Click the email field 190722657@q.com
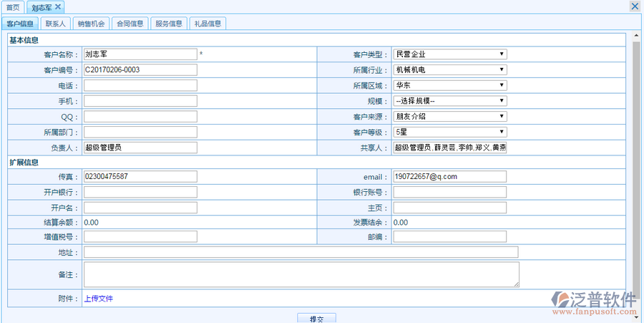This screenshot has width=644, height=323. (x=450, y=177)
